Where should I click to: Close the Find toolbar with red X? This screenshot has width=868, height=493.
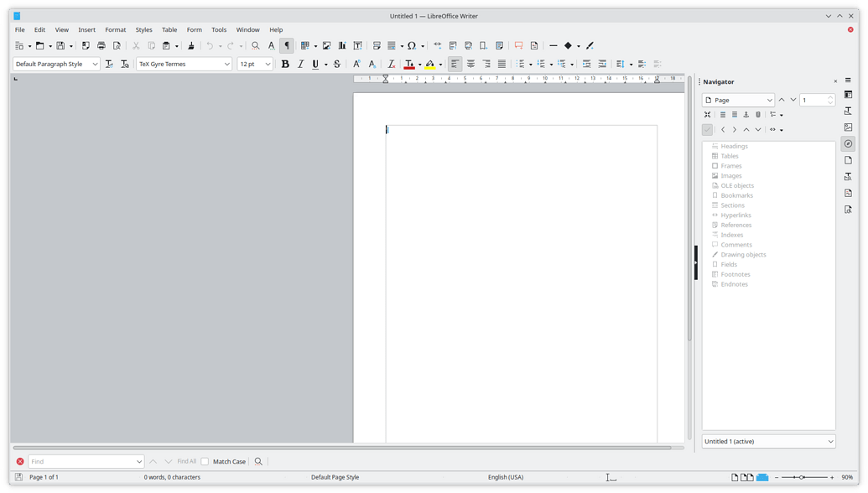(20, 461)
